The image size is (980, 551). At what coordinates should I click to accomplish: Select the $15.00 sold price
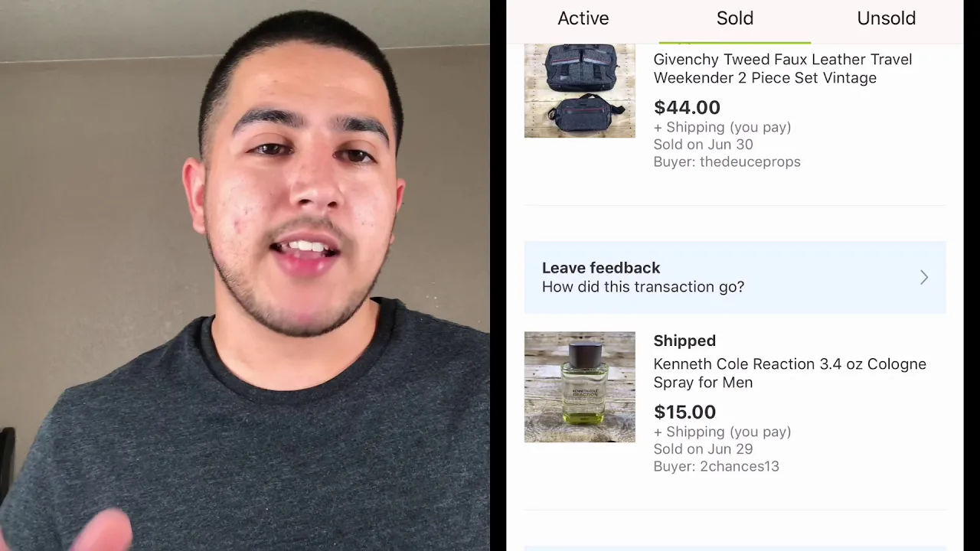click(684, 412)
